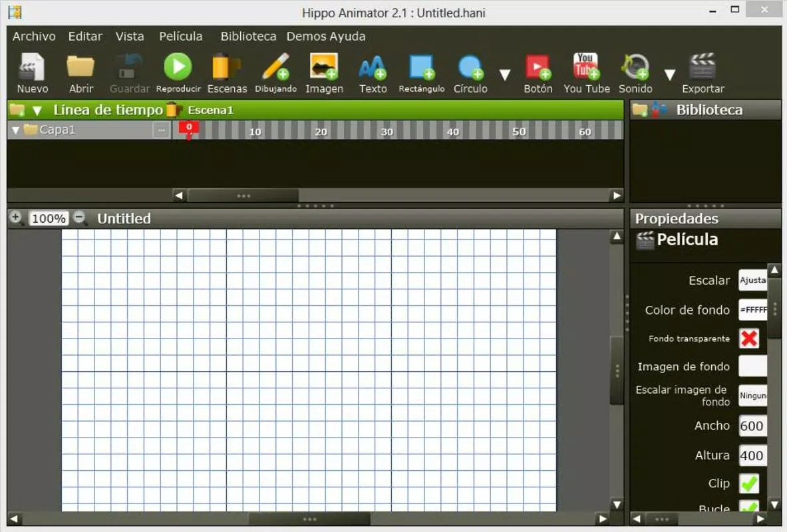The image size is (787, 532).
Task: Click frame 50 on the timeline ruler
Action: click(519, 132)
